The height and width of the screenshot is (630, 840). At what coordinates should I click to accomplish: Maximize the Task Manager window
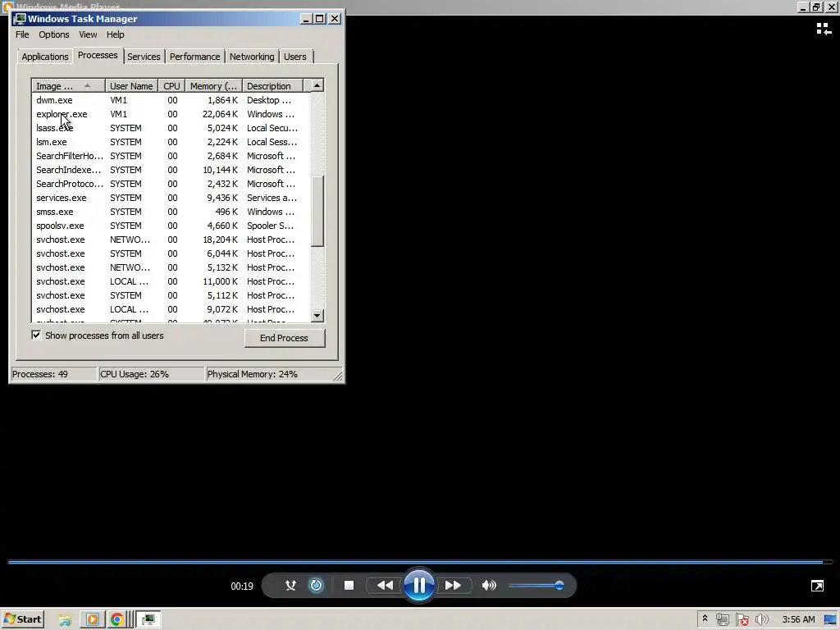[320, 19]
